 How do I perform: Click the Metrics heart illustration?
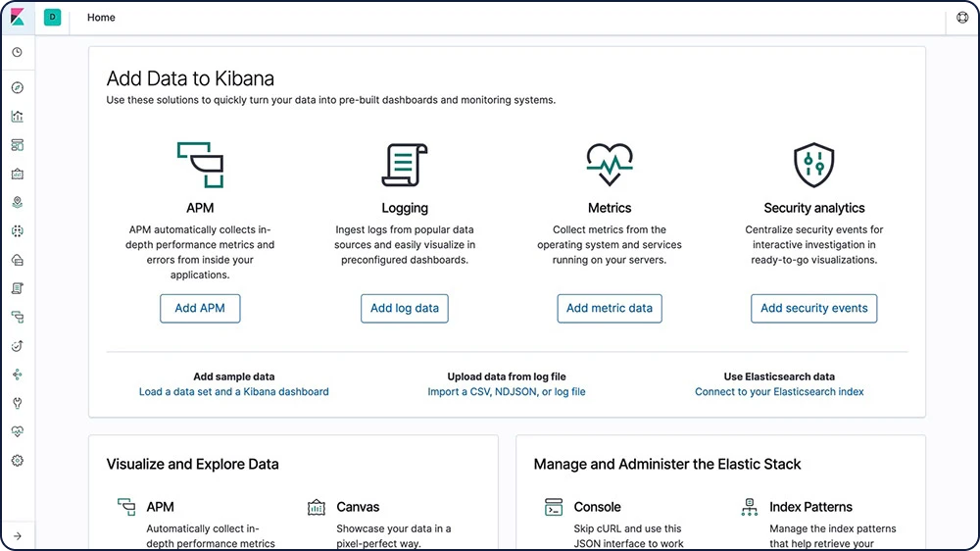[610, 165]
